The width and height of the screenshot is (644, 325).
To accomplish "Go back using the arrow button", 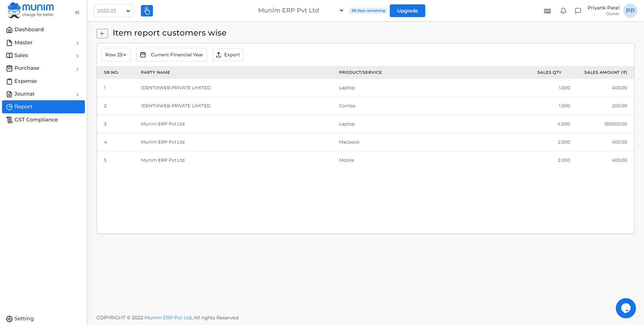I will pyautogui.click(x=102, y=34).
